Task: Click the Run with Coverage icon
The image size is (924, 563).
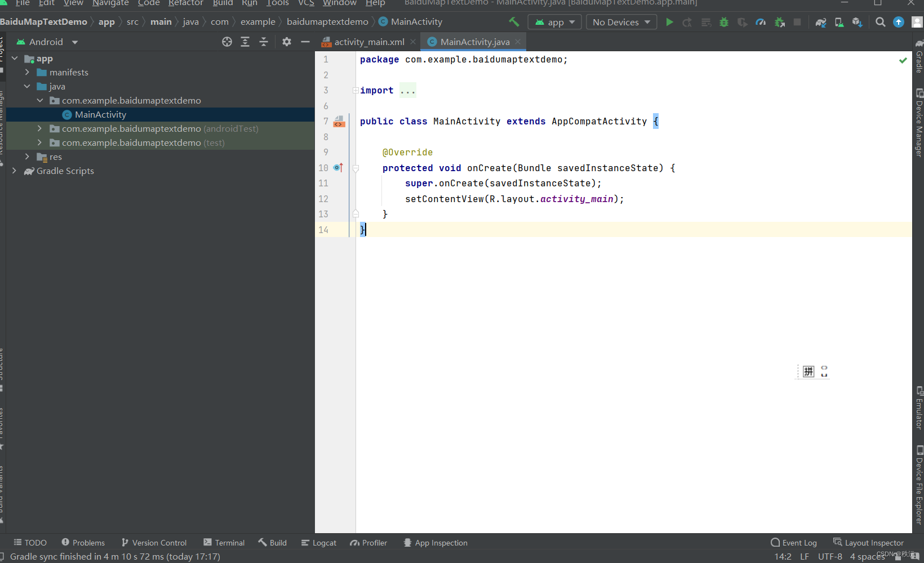Action: (743, 22)
